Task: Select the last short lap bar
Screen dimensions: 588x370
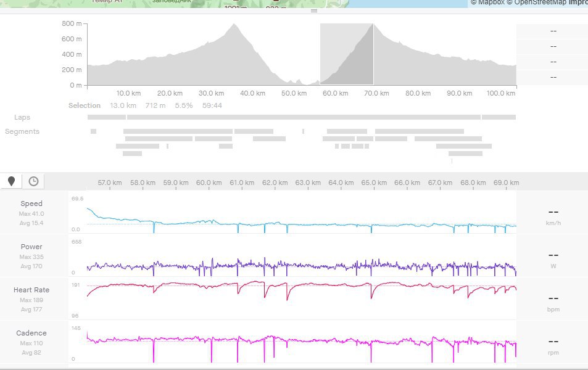Action: (499, 117)
